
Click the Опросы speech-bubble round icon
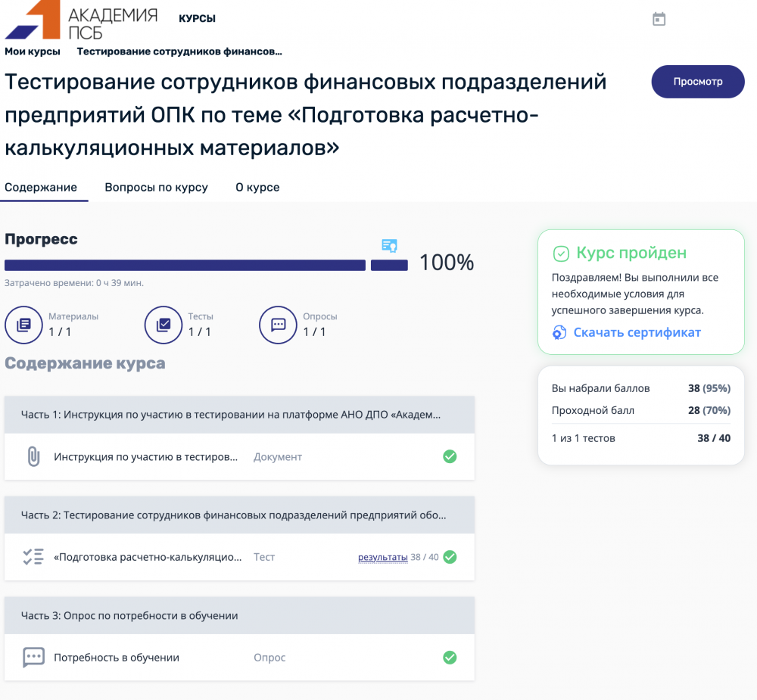(278, 325)
